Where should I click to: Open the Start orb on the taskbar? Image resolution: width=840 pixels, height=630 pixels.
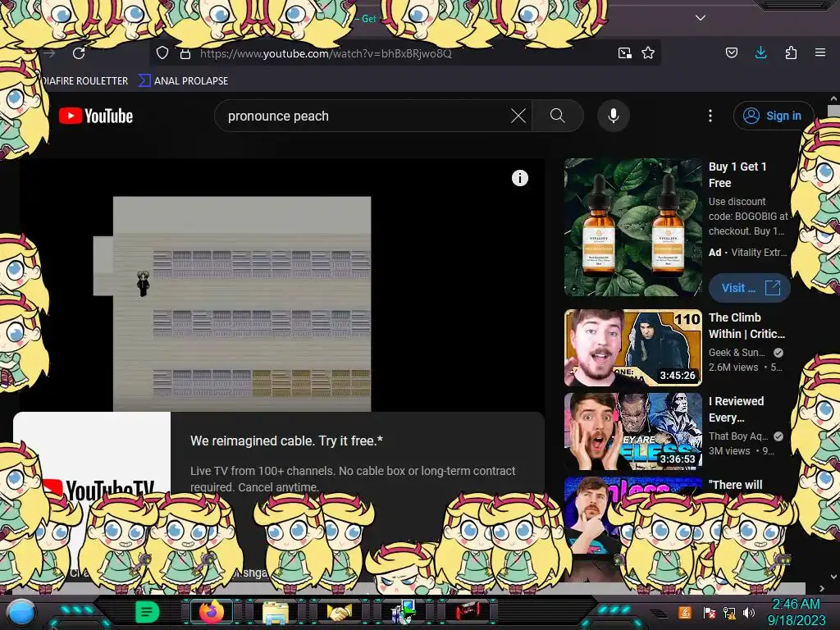point(21,612)
